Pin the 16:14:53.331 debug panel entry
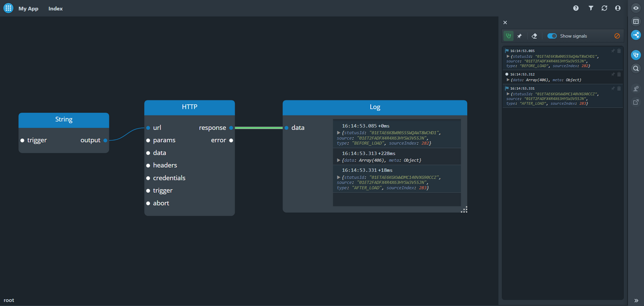Image resolution: width=644 pixels, height=306 pixels. (x=613, y=89)
